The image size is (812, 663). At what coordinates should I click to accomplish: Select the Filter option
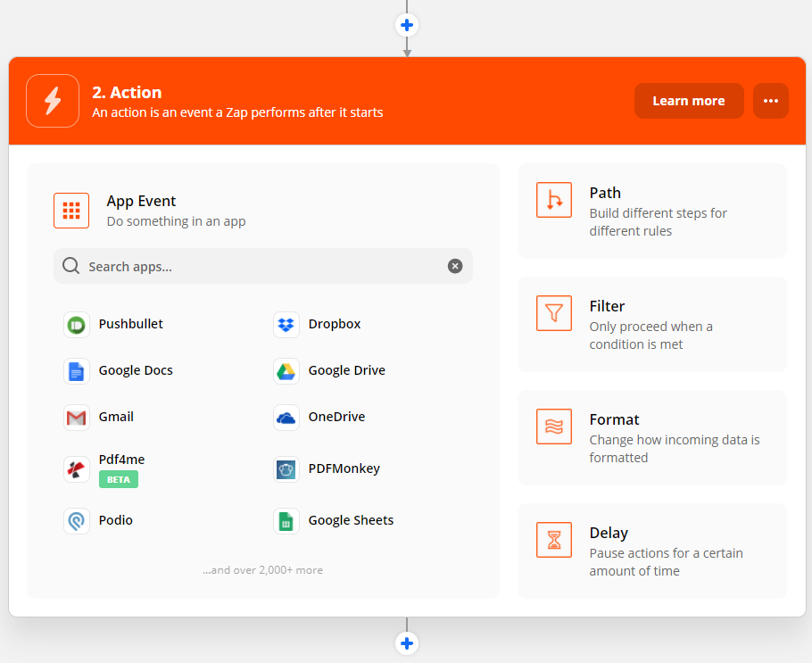tap(652, 324)
